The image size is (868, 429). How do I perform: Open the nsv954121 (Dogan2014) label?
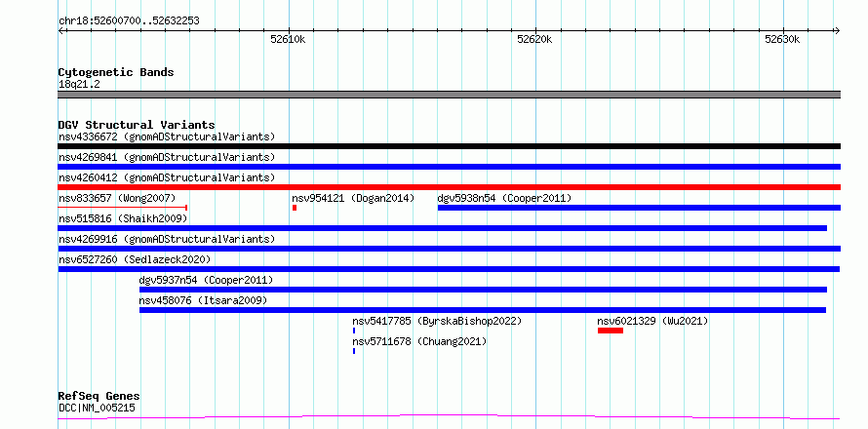click(353, 198)
